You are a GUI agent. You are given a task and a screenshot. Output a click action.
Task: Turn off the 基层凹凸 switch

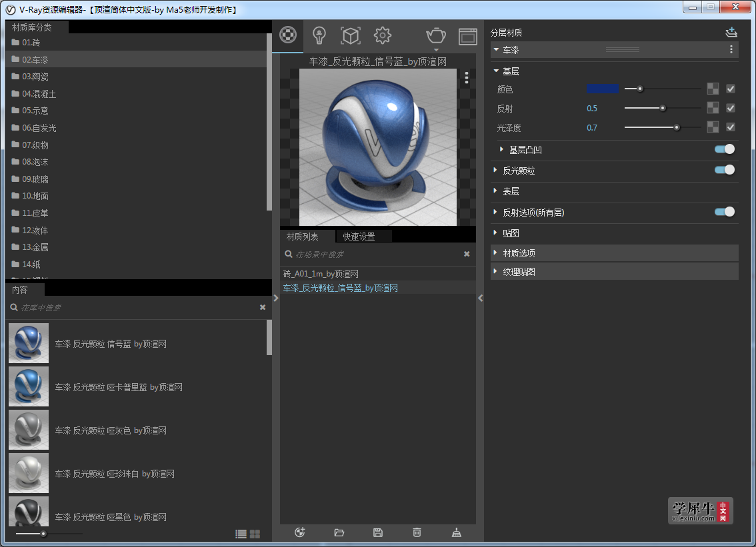(725, 149)
